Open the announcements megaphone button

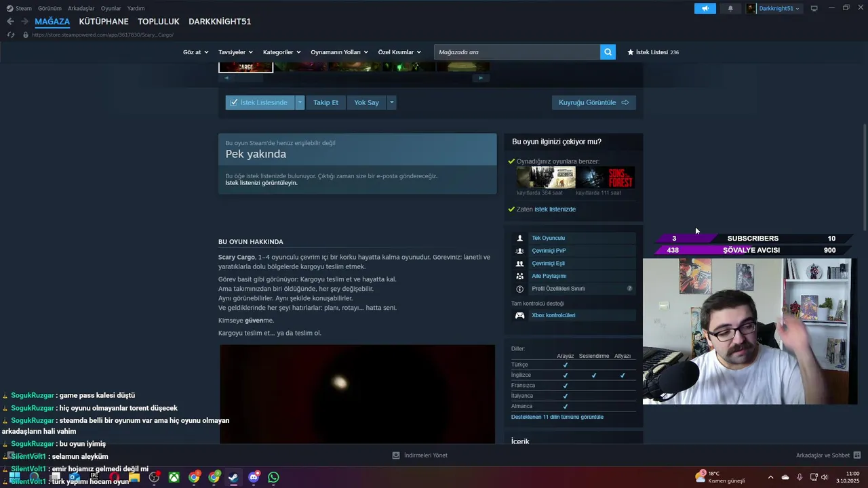click(x=705, y=8)
